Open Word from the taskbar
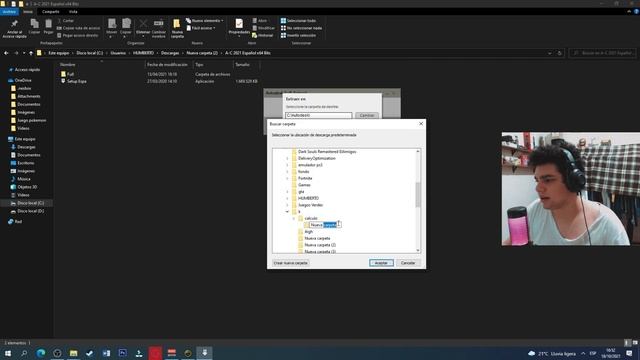This screenshot has width=640, height=360. point(106,353)
